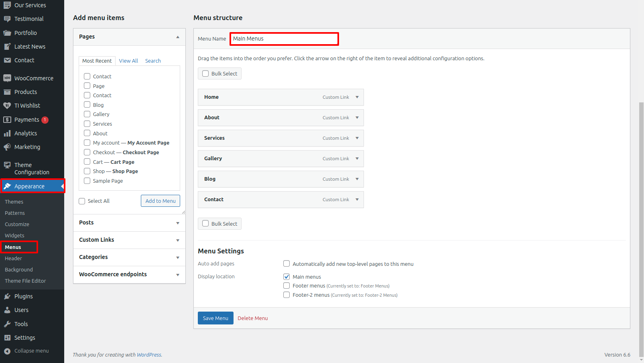This screenshot has height=363, width=644.
Task: Open Plugins via its plug icon
Action: [7, 296]
